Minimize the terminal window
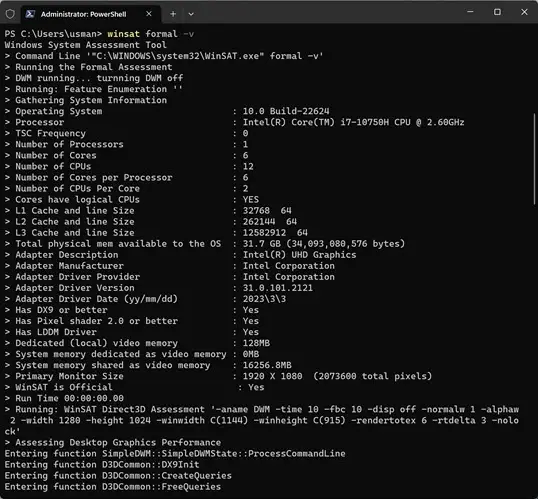538x500 pixels. [470, 12]
